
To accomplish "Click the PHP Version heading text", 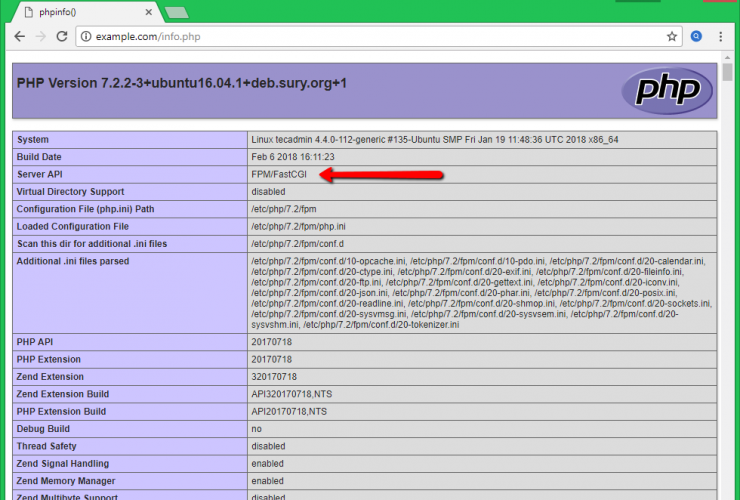I will (182, 82).
